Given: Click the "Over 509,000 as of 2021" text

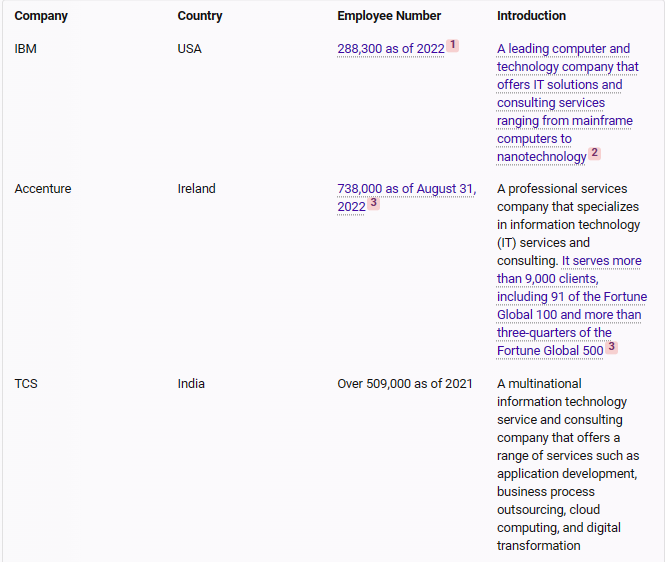Looking at the screenshot, I should click(405, 384).
